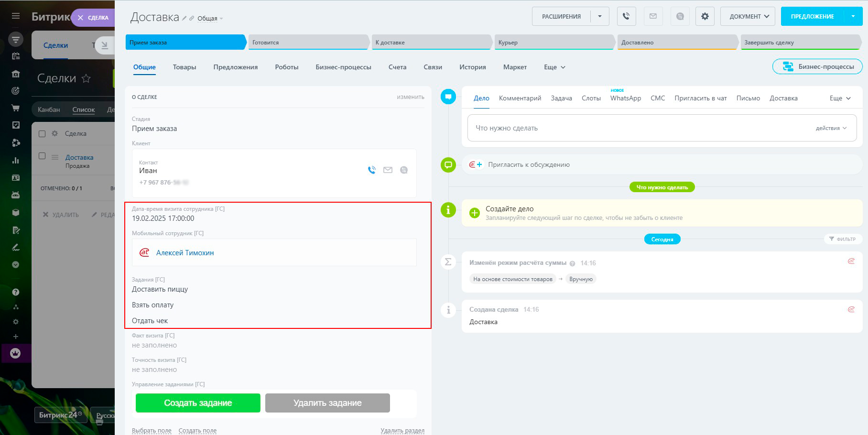Image resolution: width=868 pixels, height=435 pixels.
Task: Open hamburger menu in left sidebar
Action: (x=16, y=16)
